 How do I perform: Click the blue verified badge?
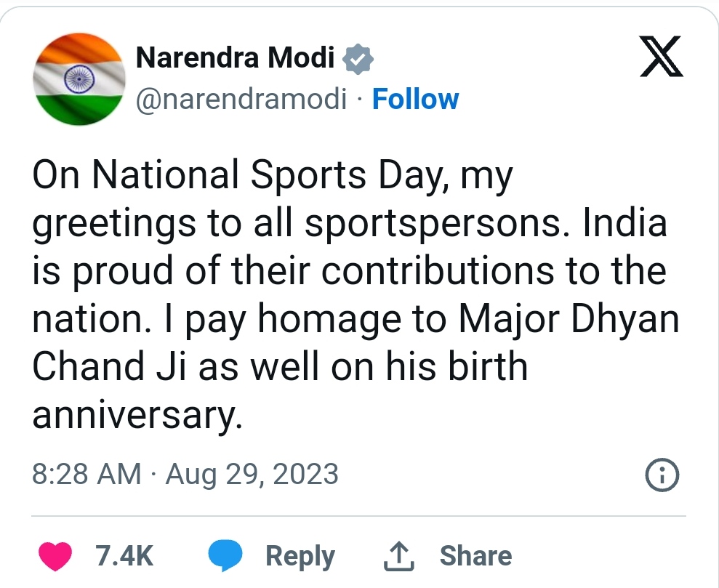(x=358, y=59)
